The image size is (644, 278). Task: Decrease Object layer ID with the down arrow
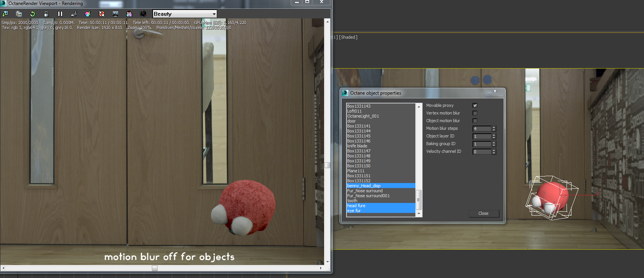494,138
